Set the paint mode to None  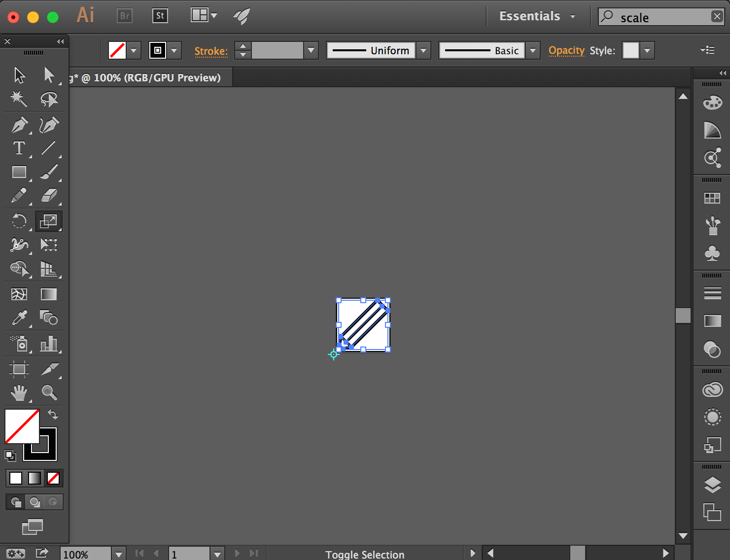(x=53, y=478)
